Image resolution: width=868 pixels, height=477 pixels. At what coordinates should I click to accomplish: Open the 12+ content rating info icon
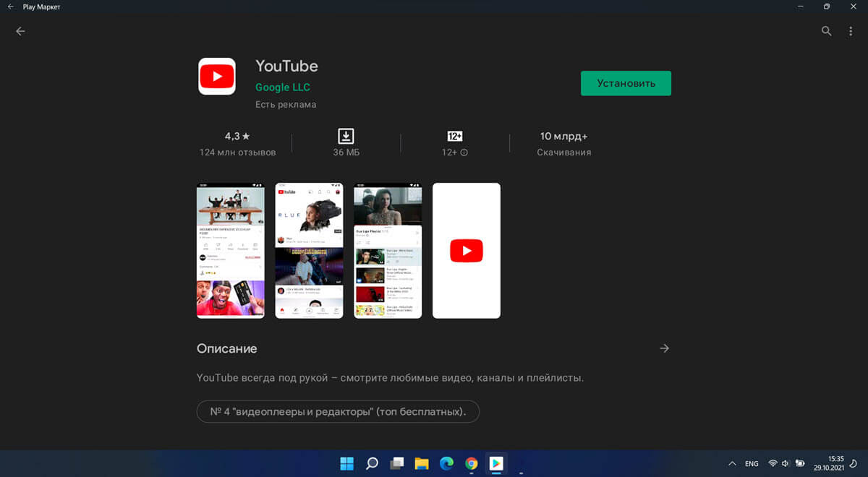(x=464, y=152)
